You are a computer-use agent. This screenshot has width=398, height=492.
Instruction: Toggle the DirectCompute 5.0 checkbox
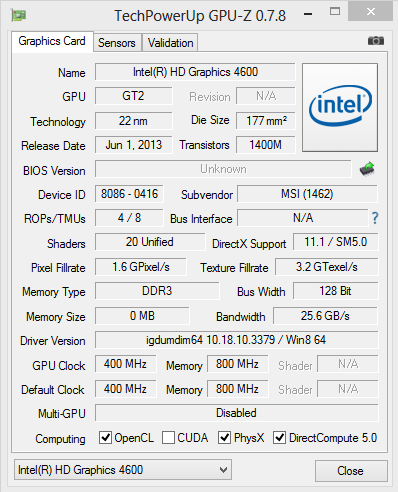click(x=279, y=437)
